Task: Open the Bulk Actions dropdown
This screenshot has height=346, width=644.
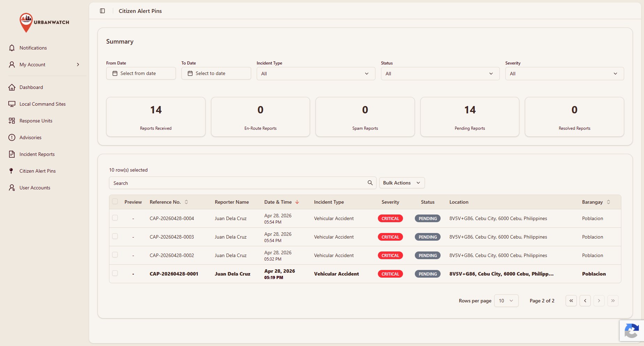Action: click(x=402, y=183)
